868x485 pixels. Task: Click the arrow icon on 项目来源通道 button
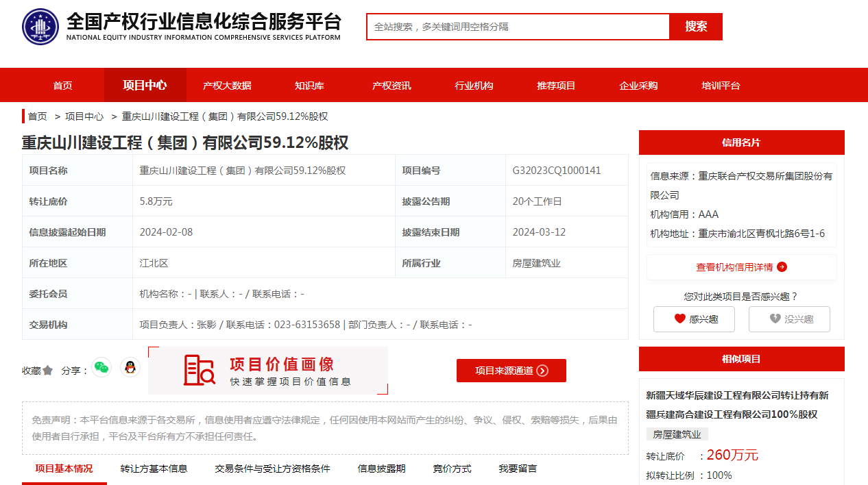[x=542, y=370]
